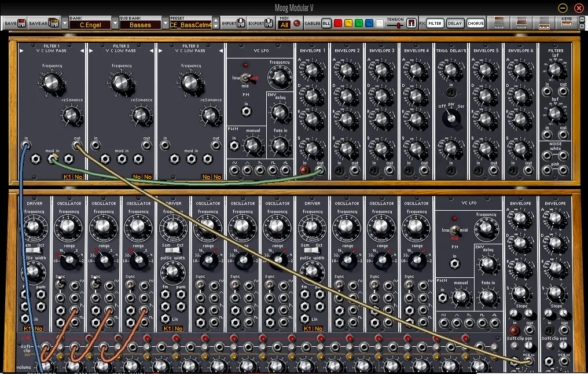Show the first synth cabinet view icon

click(x=499, y=23)
